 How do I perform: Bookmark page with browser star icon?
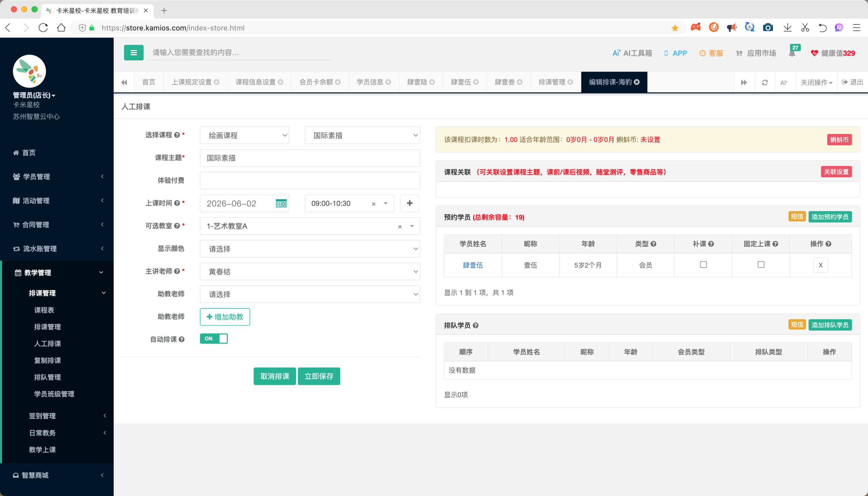coord(675,28)
